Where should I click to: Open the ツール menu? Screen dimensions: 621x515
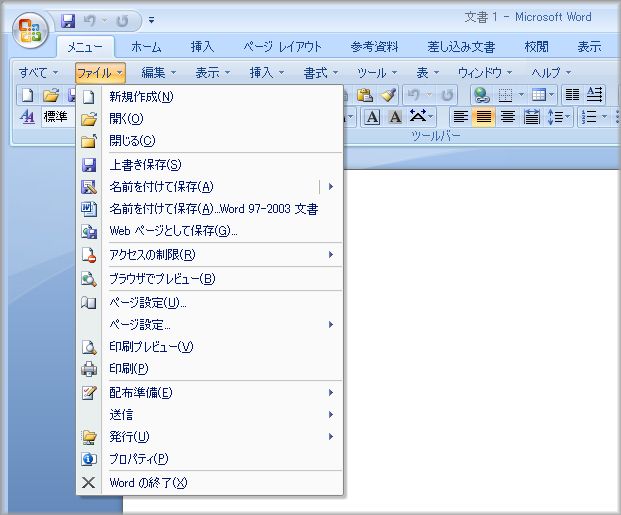(377, 72)
